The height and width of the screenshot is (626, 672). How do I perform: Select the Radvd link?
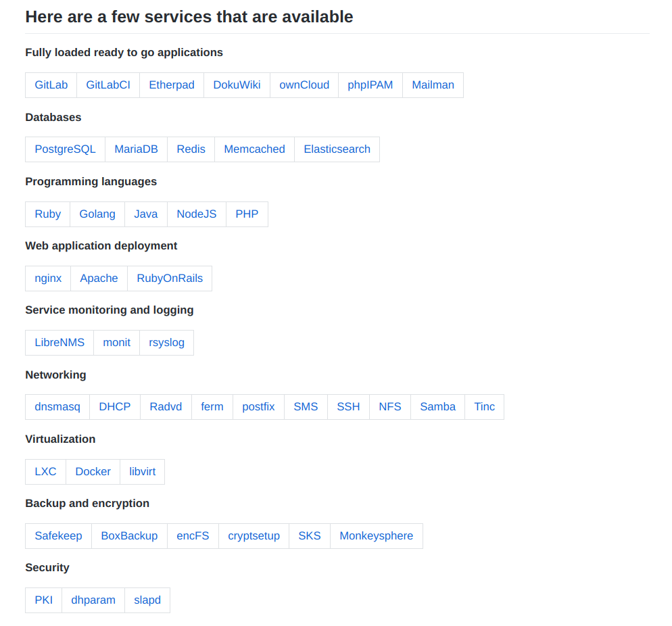tap(166, 406)
